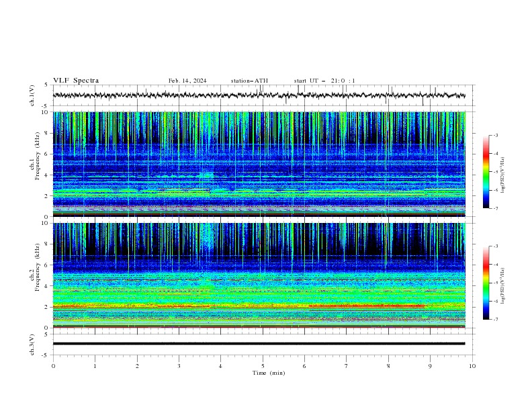Click the ch.3 flat black voltage trace

point(259,344)
